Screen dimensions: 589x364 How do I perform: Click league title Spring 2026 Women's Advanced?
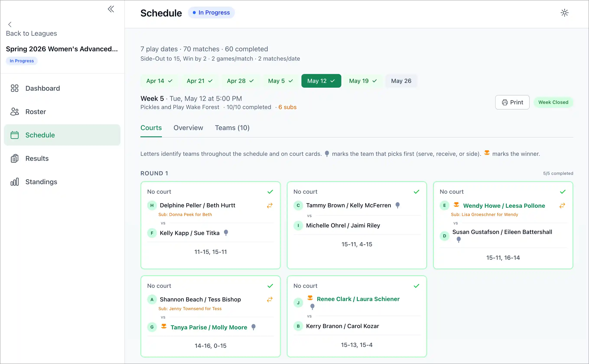[62, 49]
